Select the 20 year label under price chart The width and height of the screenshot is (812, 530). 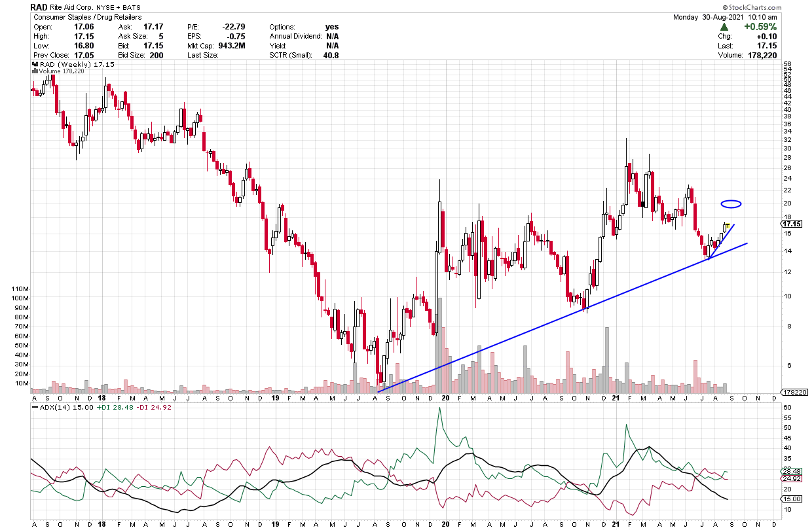[x=445, y=397]
